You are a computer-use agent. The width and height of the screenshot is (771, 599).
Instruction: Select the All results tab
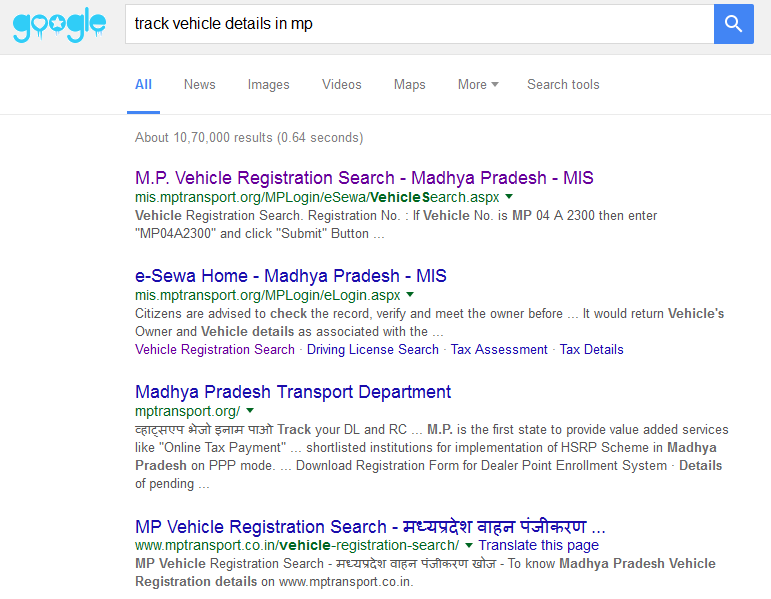coord(143,85)
